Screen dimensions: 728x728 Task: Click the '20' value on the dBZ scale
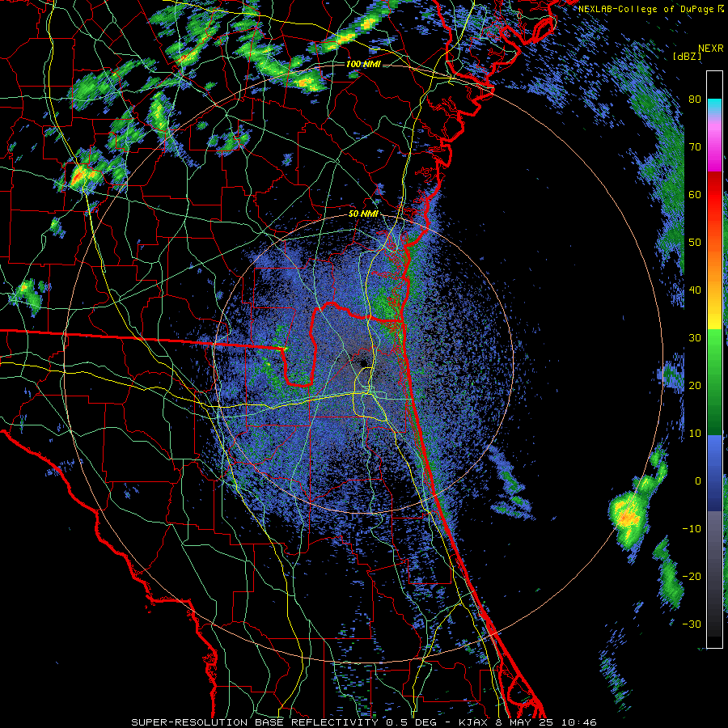695,385
